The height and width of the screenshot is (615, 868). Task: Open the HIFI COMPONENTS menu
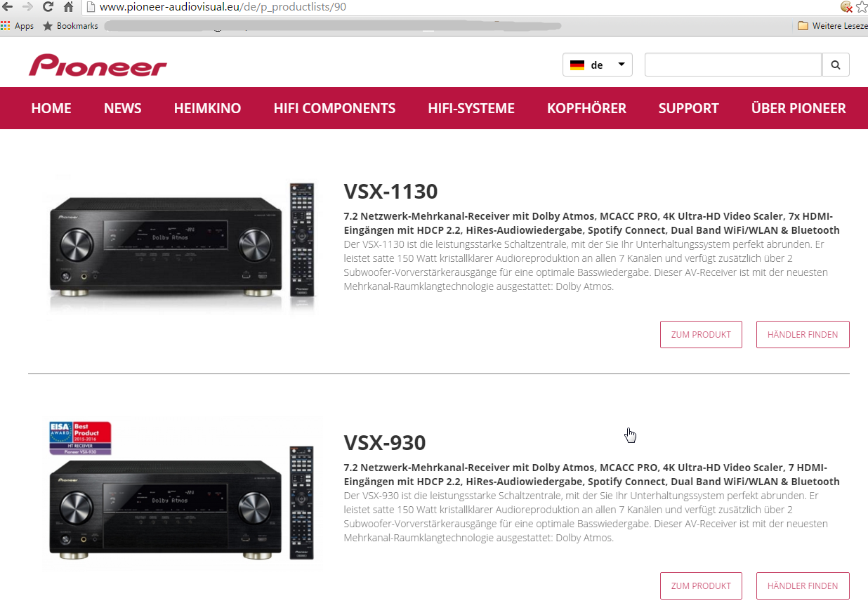pos(334,108)
